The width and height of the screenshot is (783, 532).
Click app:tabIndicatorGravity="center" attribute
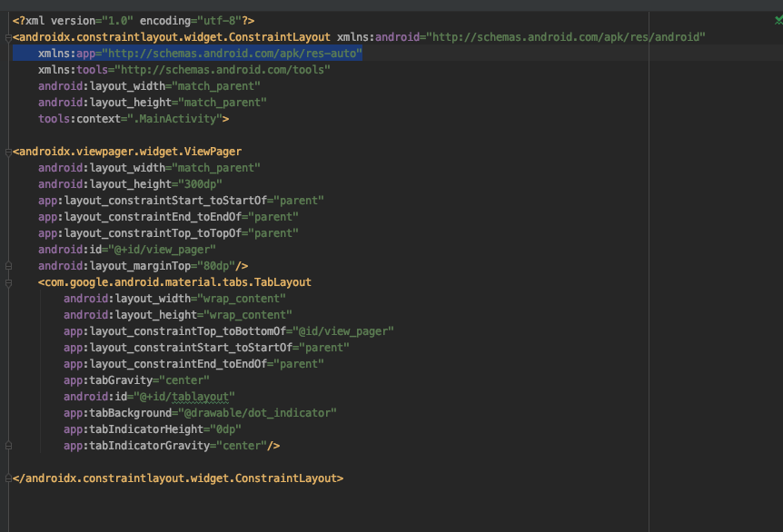pos(165,446)
